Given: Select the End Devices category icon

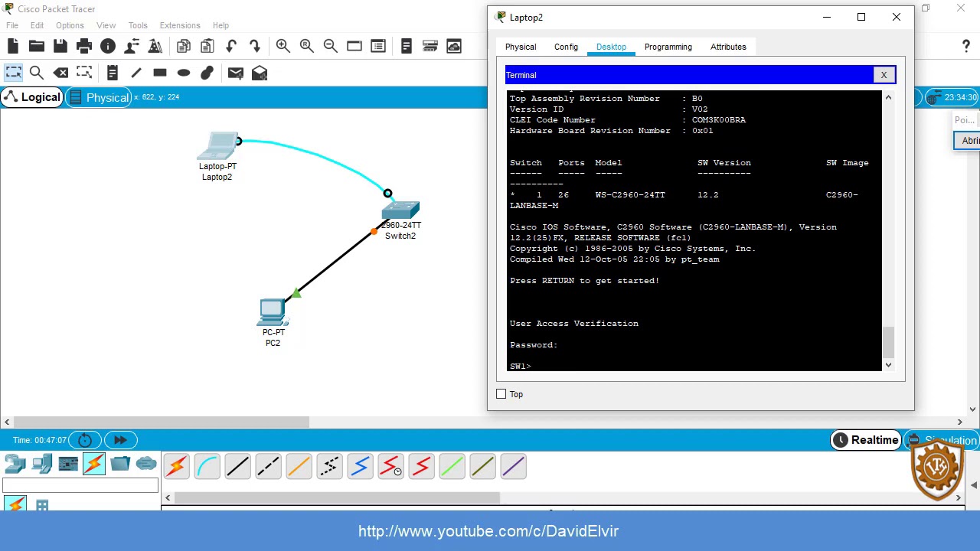Looking at the screenshot, I should pos(42,464).
